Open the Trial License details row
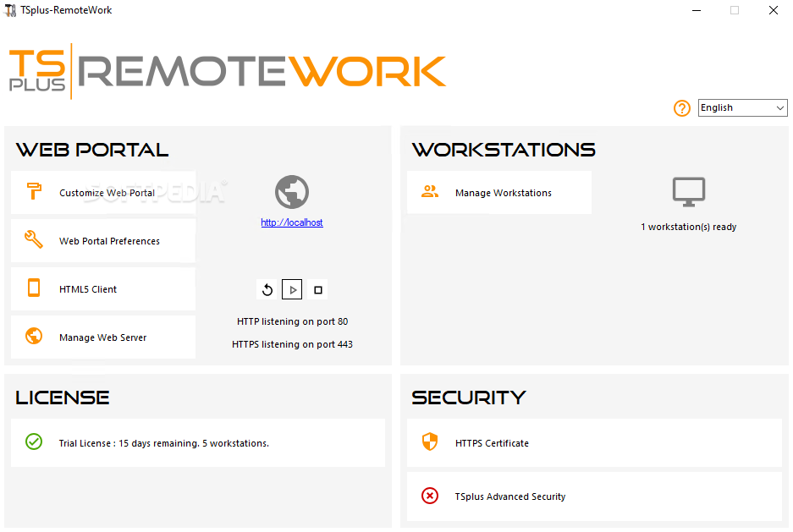This screenshot has height=532, width=793. pyautogui.click(x=198, y=443)
